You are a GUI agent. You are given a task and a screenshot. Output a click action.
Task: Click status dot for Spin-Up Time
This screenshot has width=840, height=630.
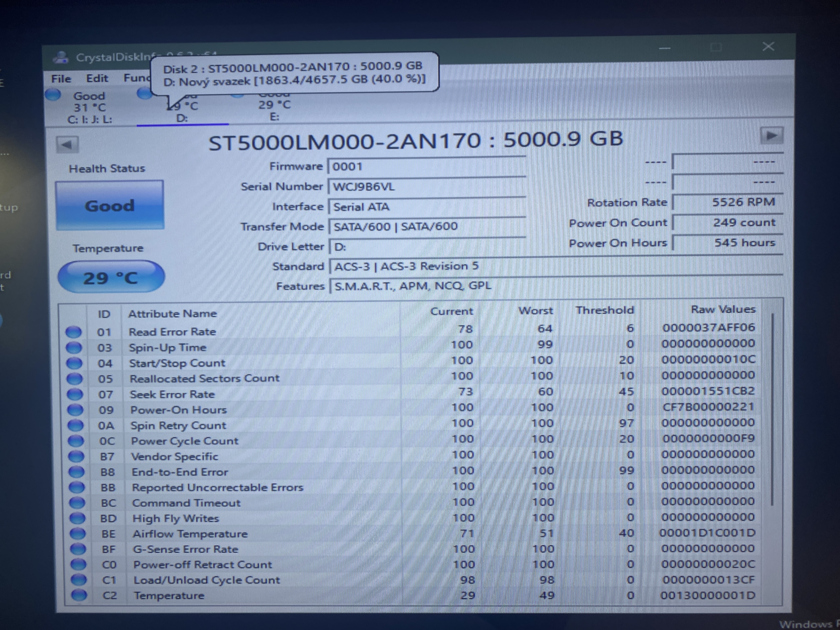point(74,347)
